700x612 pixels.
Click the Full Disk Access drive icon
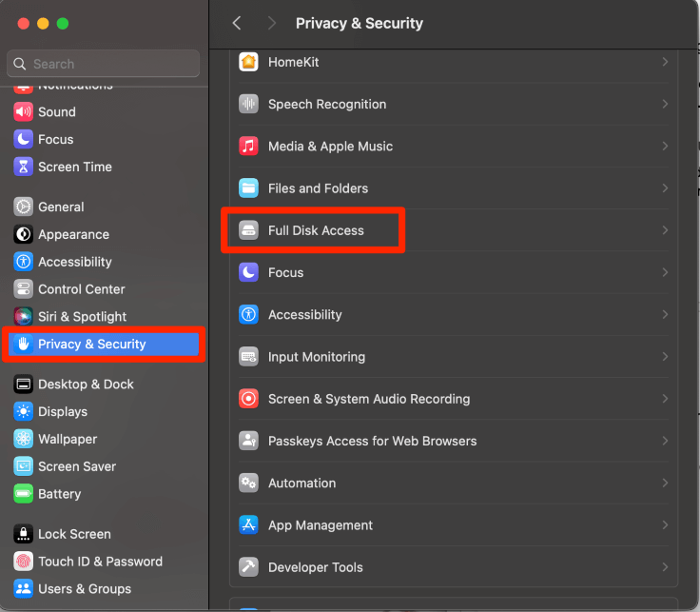[x=248, y=230]
